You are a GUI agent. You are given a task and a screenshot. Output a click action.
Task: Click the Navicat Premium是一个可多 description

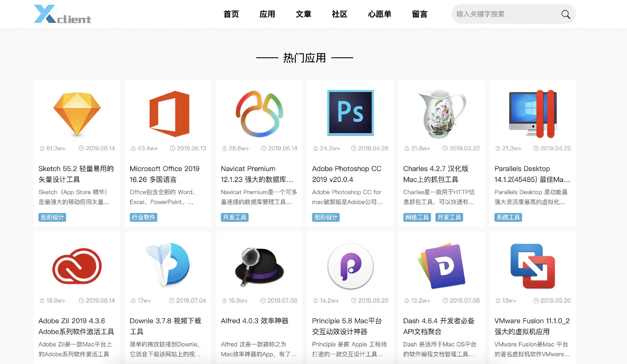(259, 197)
